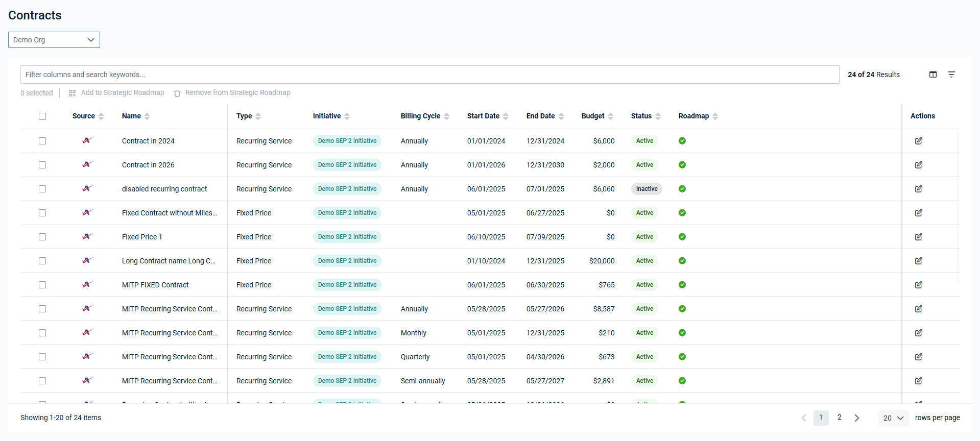Click the Contract in 2026 name
This screenshot has width=980, height=441.
(x=148, y=165)
